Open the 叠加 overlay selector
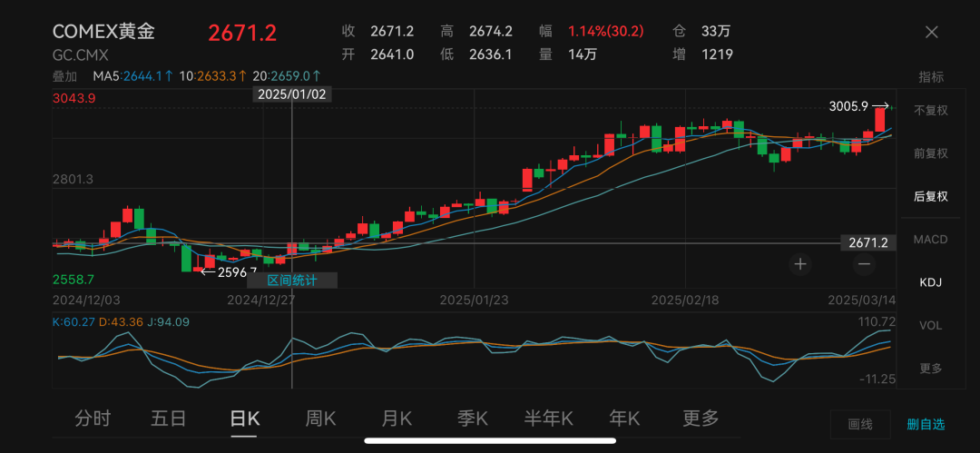 [x=64, y=76]
